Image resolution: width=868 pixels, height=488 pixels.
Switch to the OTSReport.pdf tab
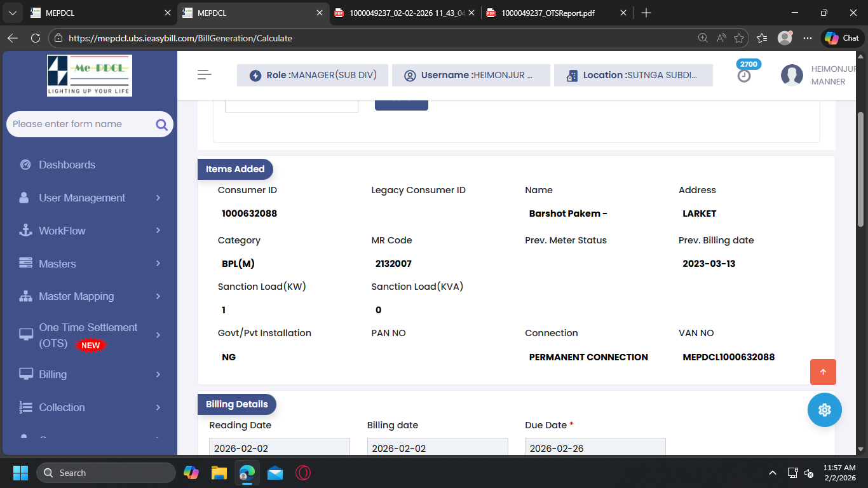tap(546, 13)
